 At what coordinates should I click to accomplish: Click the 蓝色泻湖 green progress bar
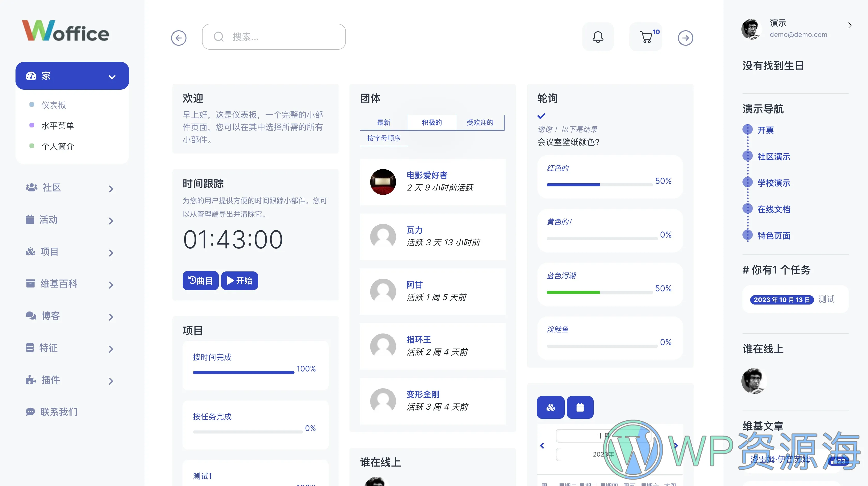tap(599, 292)
